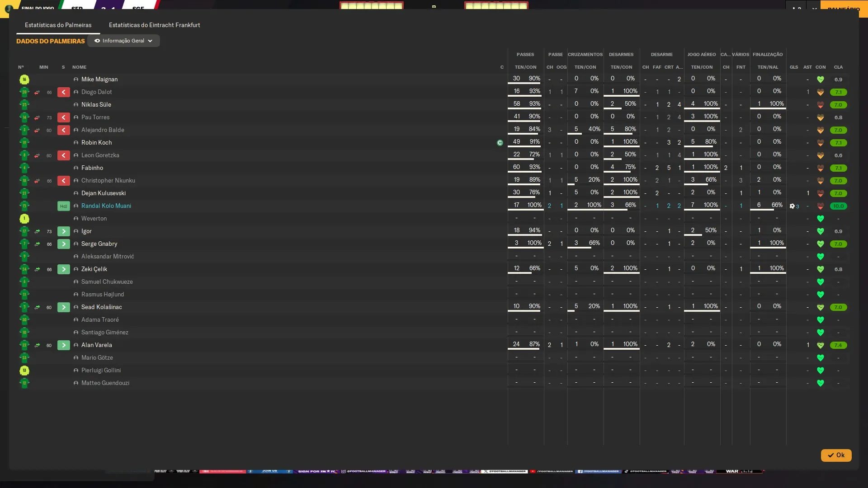Viewport: 868px width, 488px height.
Task: Click Robin Koch's captain badge icon
Action: (500, 143)
